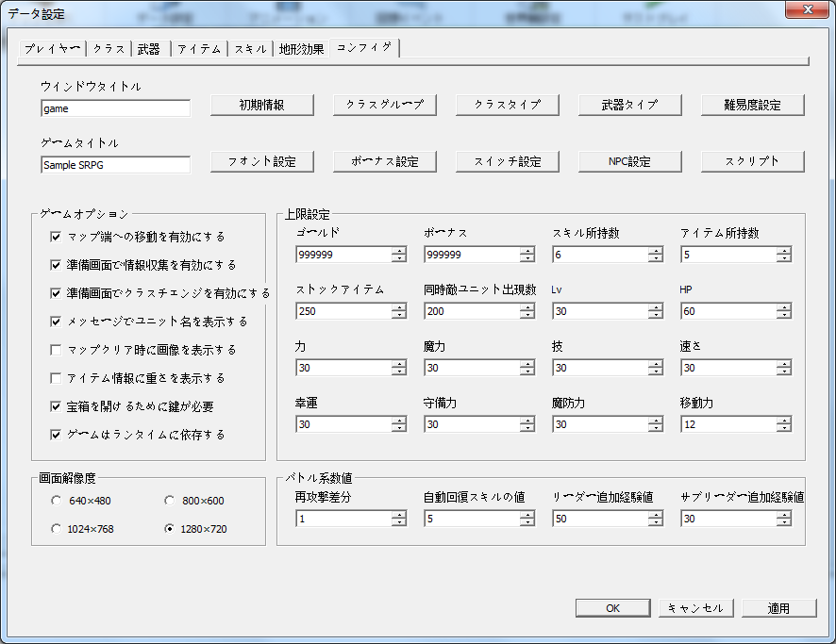Open the クラス tab

pyautogui.click(x=109, y=49)
